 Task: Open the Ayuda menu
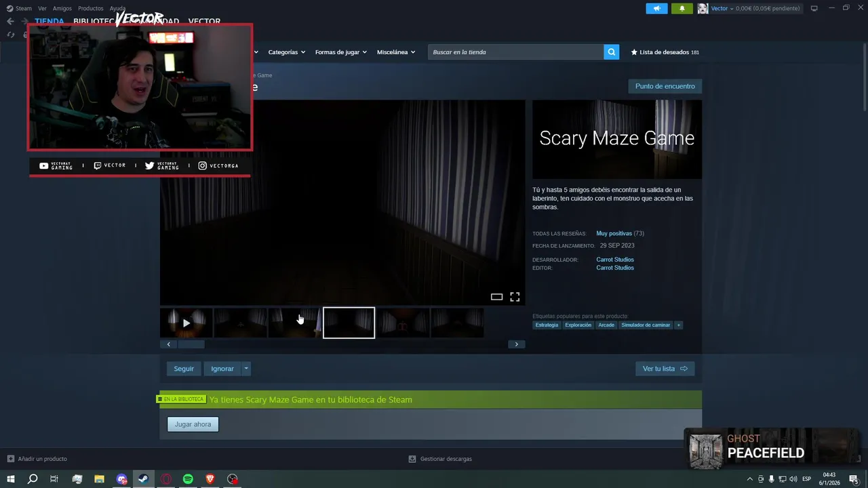pos(117,8)
